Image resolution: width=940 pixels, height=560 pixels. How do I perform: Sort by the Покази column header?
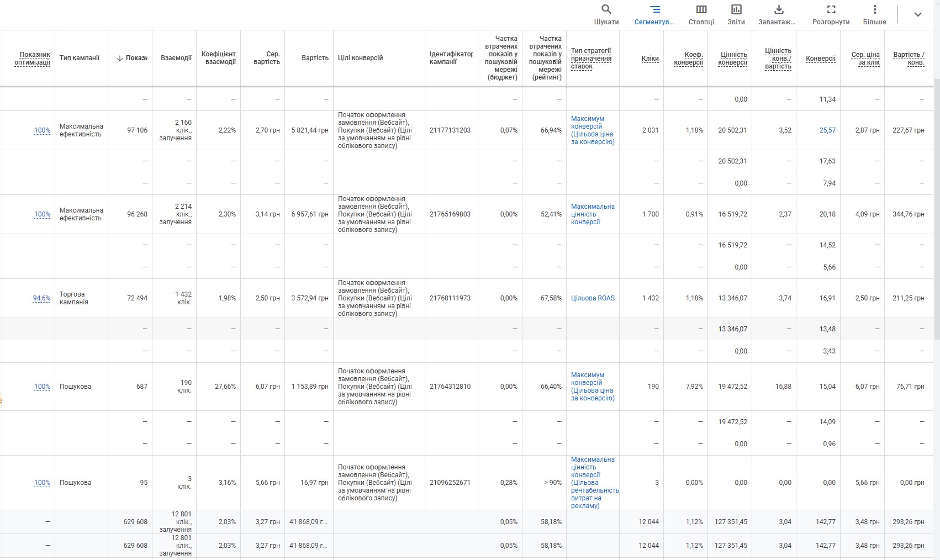point(133,58)
